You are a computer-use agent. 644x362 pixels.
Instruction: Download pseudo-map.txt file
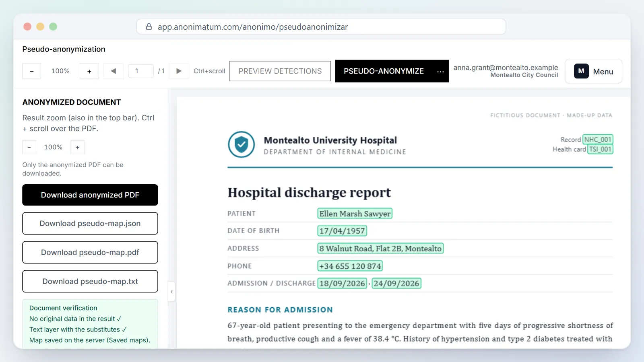[x=90, y=281]
